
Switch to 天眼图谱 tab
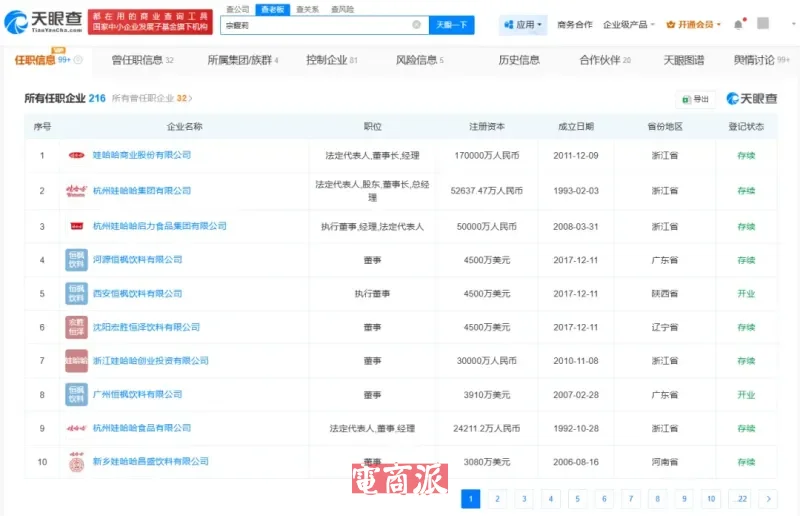(684, 60)
